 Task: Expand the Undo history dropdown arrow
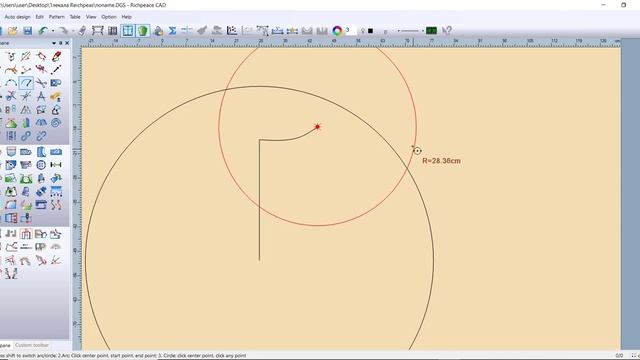pos(52,31)
